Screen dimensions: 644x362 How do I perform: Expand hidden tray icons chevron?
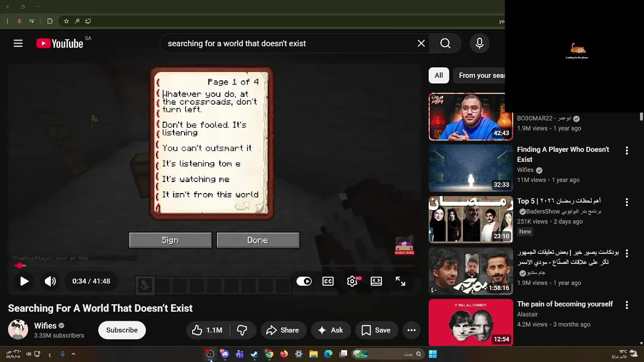pos(73,354)
